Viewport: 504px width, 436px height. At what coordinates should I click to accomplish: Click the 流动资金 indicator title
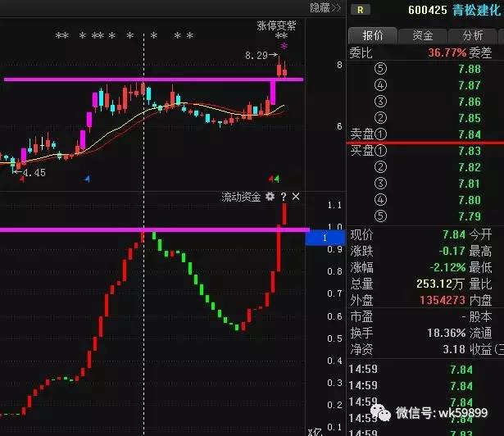[x=241, y=197]
